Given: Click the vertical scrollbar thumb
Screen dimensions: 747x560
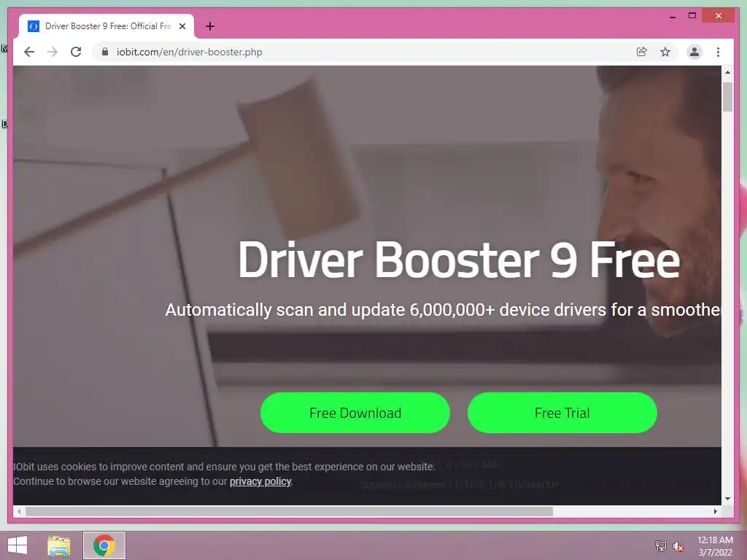Looking at the screenshot, I should pos(727,97).
